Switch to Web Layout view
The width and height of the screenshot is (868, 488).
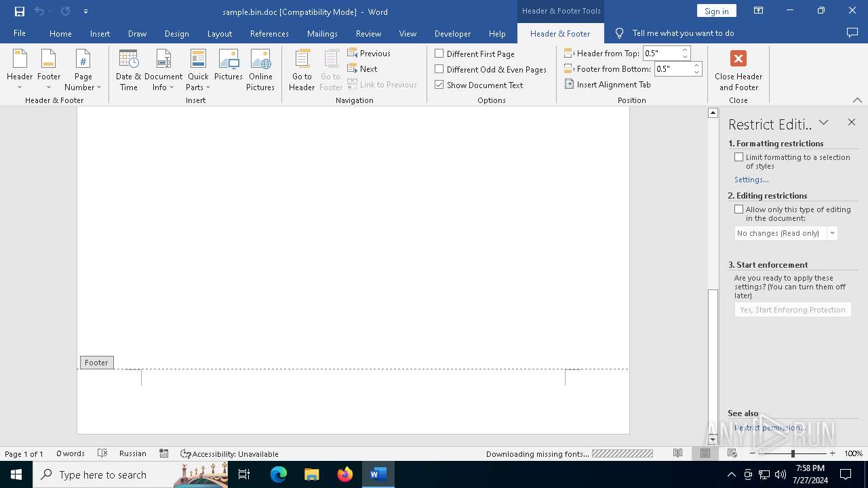click(x=732, y=453)
